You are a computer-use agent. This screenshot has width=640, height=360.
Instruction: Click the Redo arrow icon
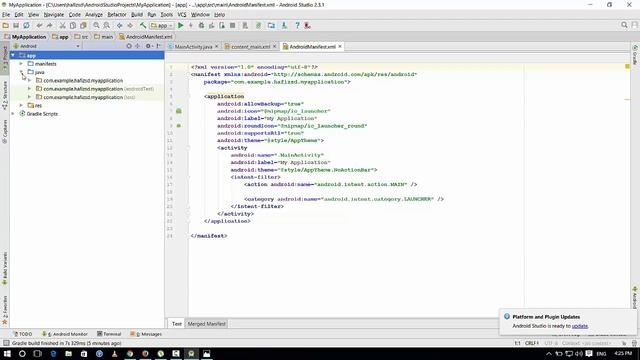49,25
